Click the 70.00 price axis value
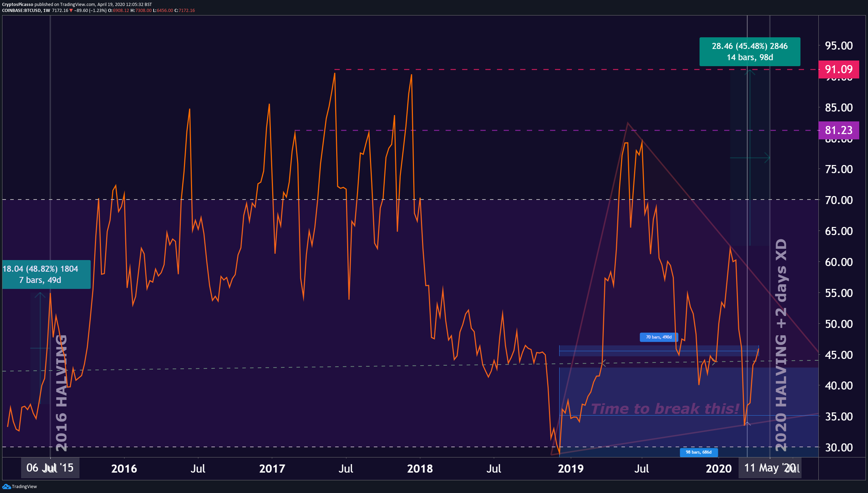This screenshot has height=493, width=868. pos(839,200)
